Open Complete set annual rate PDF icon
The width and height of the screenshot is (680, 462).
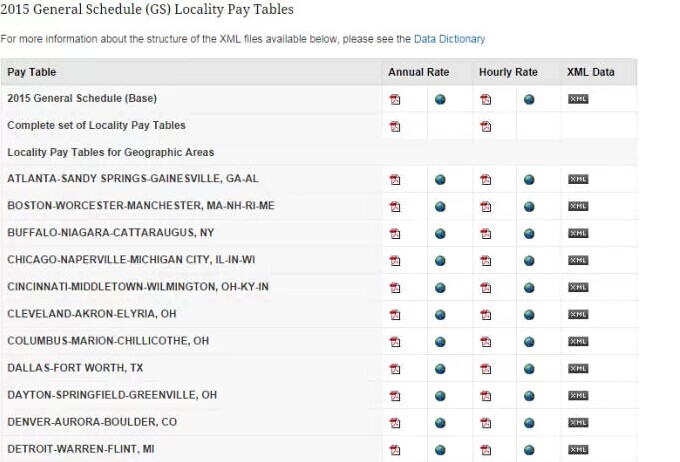coord(395,126)
